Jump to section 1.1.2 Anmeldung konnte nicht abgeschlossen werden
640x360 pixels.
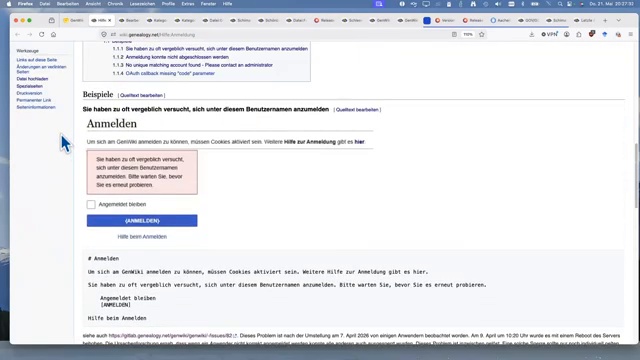point(177,57)
